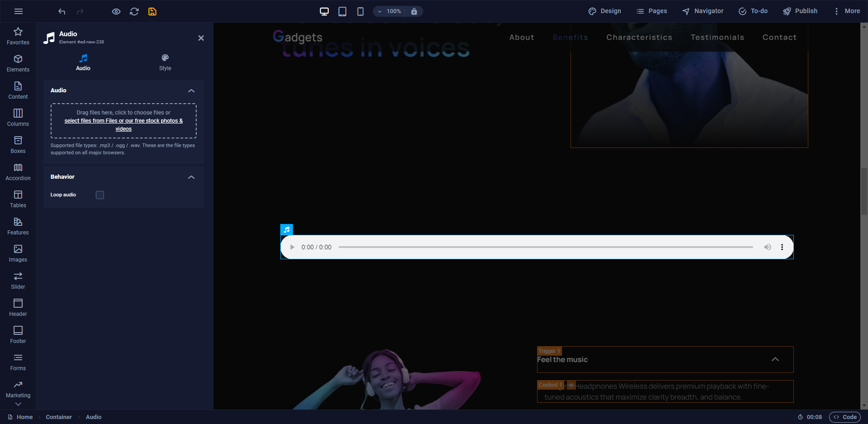
Task: Go to Characteristics nav link
Action: pos(639,37)
